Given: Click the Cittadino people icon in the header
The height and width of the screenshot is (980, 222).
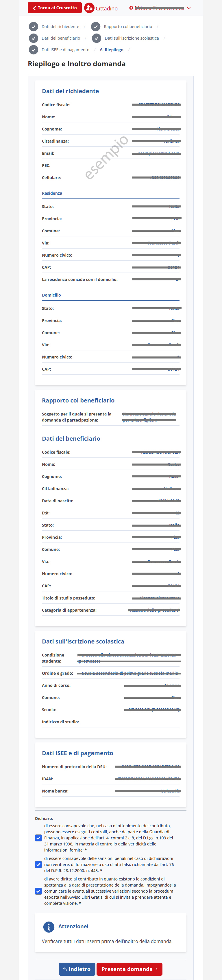Looking at the screenshot, I should pos(89,8).
